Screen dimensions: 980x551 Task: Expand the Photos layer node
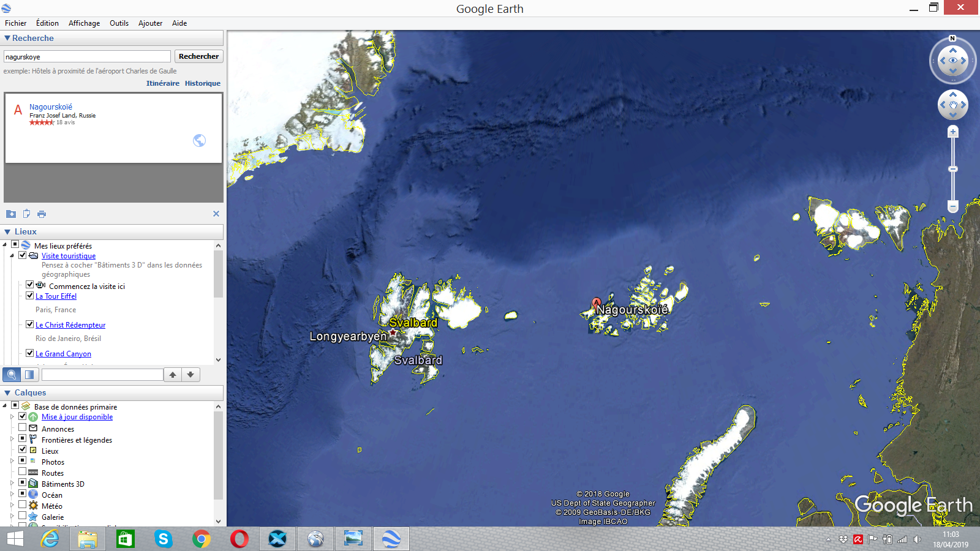[12, 461]
